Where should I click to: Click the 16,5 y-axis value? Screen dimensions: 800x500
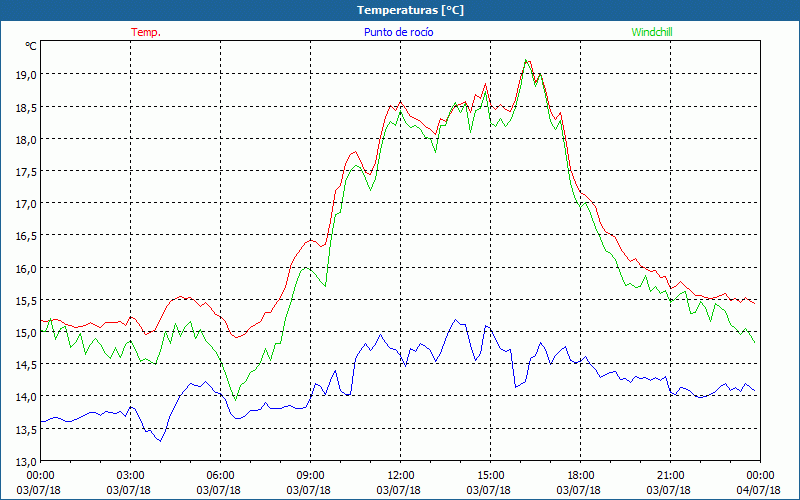pyautogui.click(x=26, y=236)
